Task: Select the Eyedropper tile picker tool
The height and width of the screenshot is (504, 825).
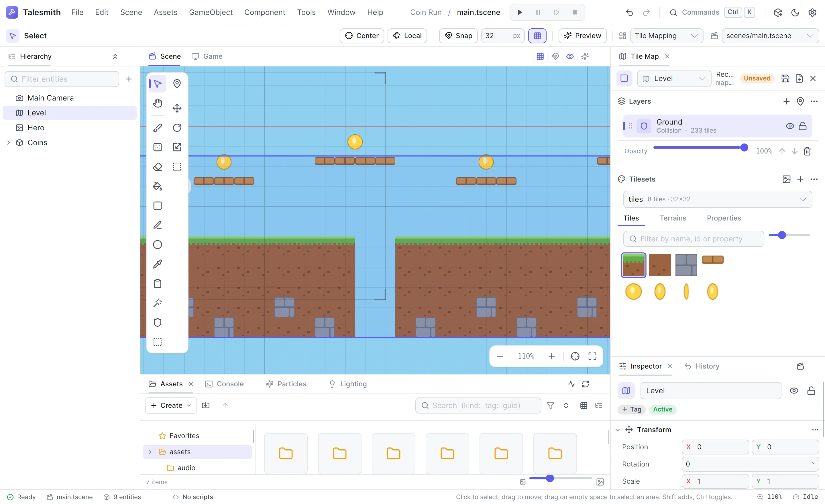Action: (157, 264)
